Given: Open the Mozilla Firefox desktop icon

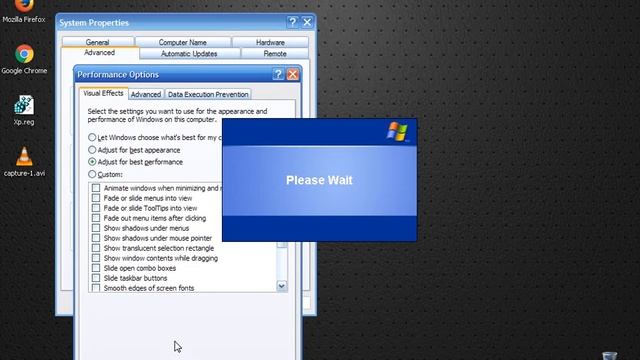Looking at the screenshot, I should (x=24, y=6).
